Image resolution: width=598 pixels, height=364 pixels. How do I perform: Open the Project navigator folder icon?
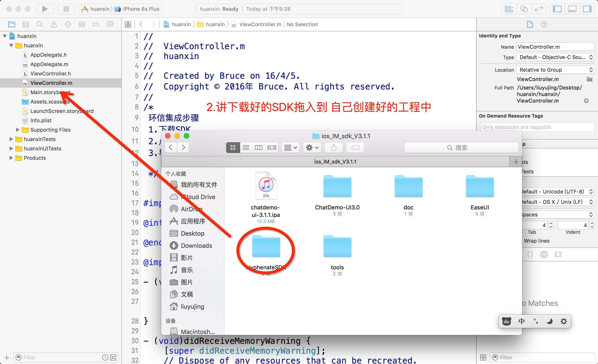(12, 24)
